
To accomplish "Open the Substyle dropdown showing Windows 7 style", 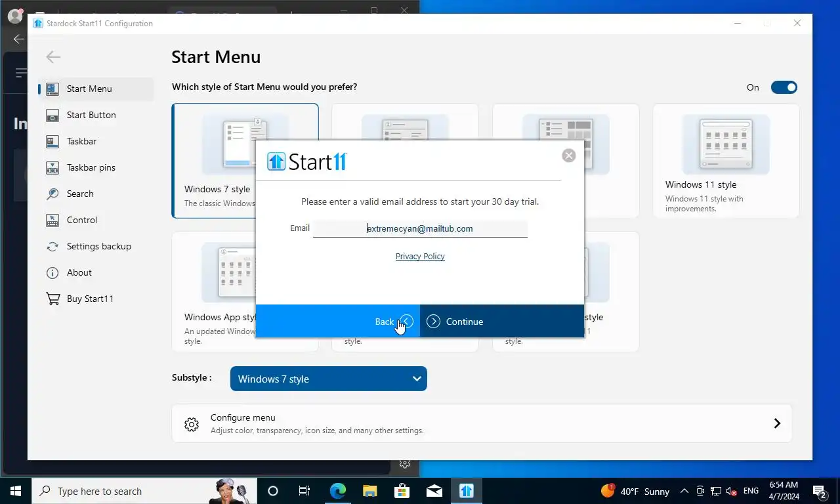I will click(328, 379).
